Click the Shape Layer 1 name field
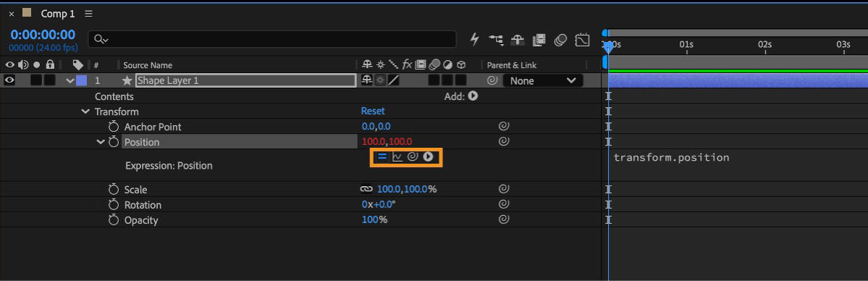The width and height of the screenshot is (868, 281). (x=245, y=81)
